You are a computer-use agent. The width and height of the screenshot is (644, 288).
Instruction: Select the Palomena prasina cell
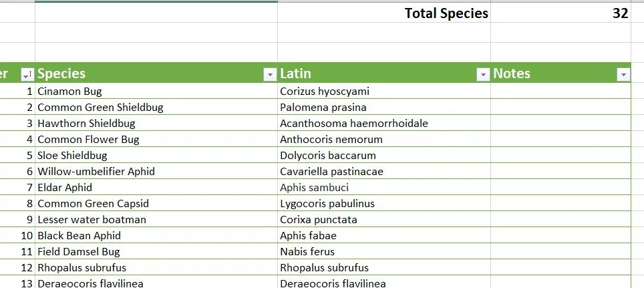[x=384, y=107]
